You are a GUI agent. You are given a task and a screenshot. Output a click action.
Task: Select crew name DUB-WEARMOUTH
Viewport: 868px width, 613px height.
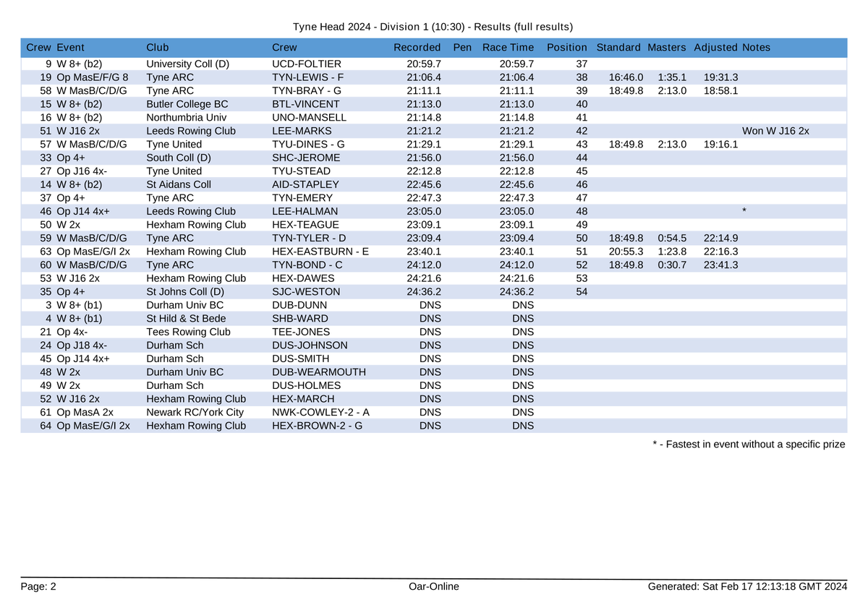click(319, 372)
